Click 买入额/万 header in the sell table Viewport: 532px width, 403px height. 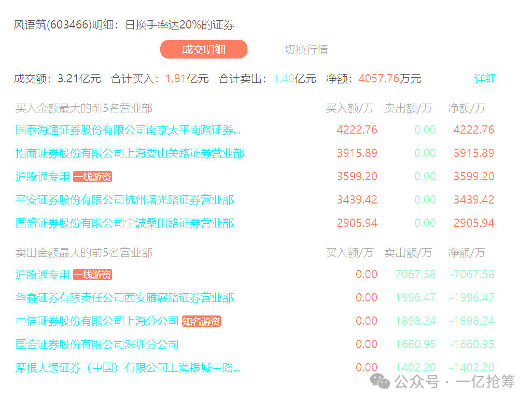(349, 253)
